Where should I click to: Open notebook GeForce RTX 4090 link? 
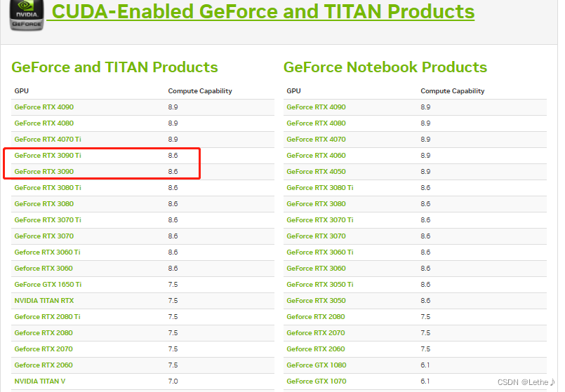316,107
